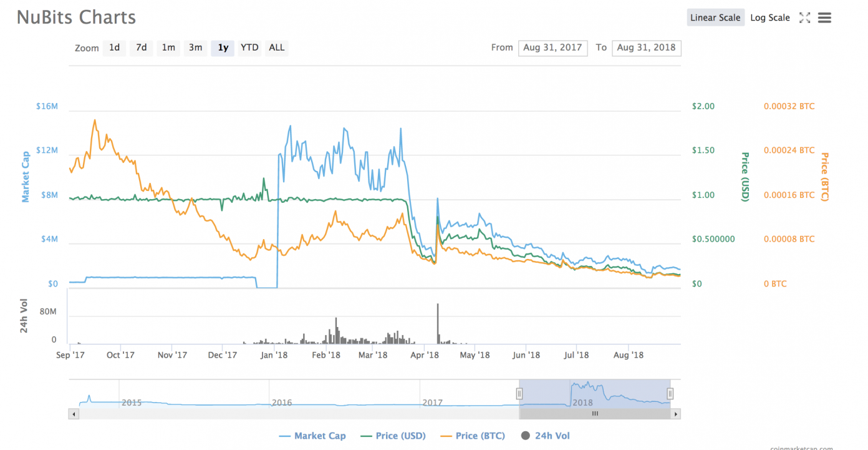Click the 2015 label in navigator
Image resolution: width=868 pixels, height=450 pixels.
(132, 403)
